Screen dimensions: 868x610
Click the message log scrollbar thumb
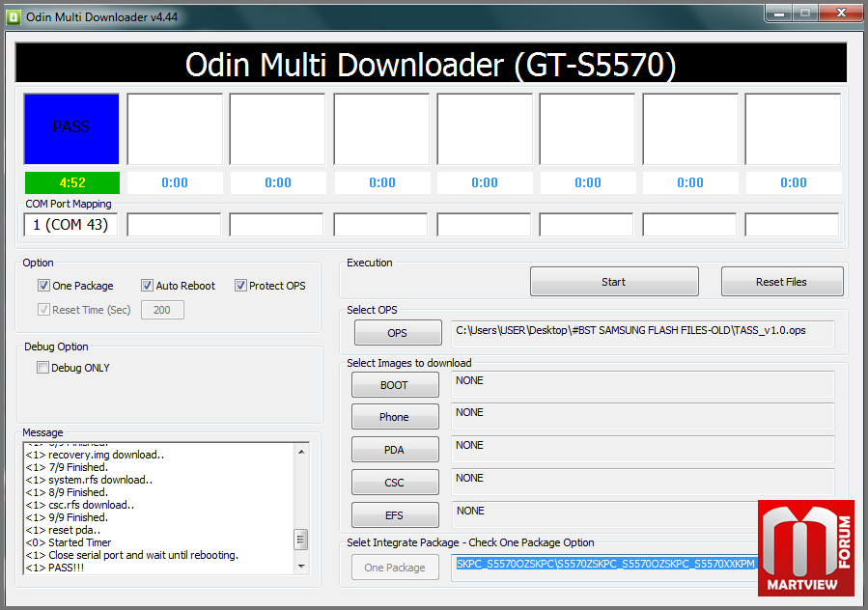tap(301, 540)
